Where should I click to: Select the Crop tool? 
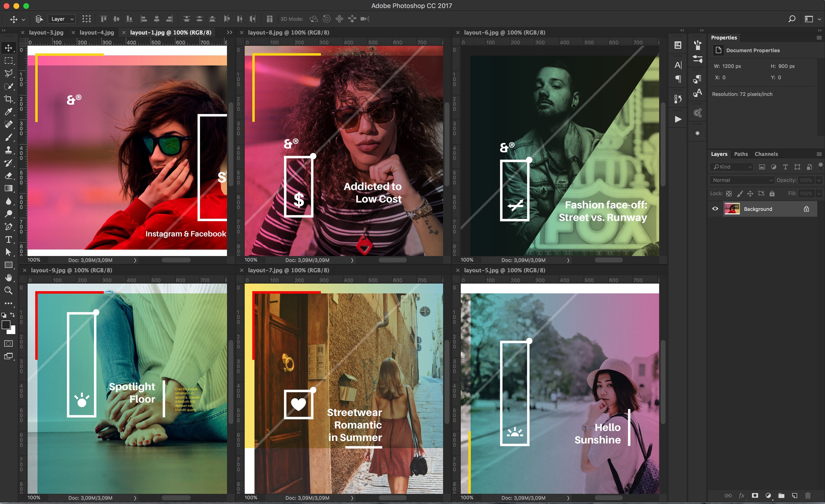tap(8, 99)
